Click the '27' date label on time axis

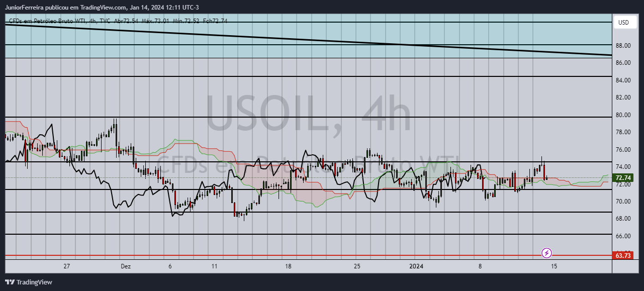click(x=66, y=266)
